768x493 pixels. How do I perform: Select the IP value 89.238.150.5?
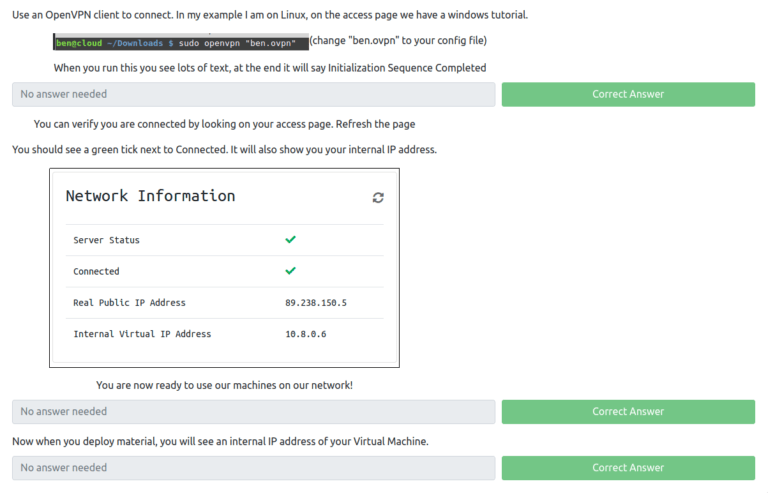[316, 303]
